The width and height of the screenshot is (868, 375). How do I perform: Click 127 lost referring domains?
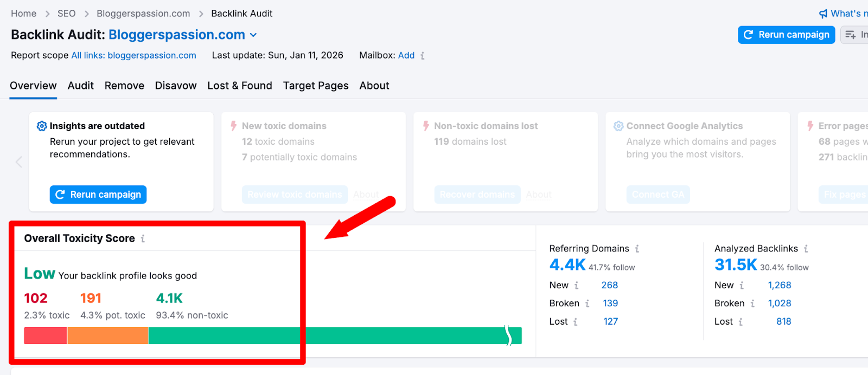(x=611, y=322)
